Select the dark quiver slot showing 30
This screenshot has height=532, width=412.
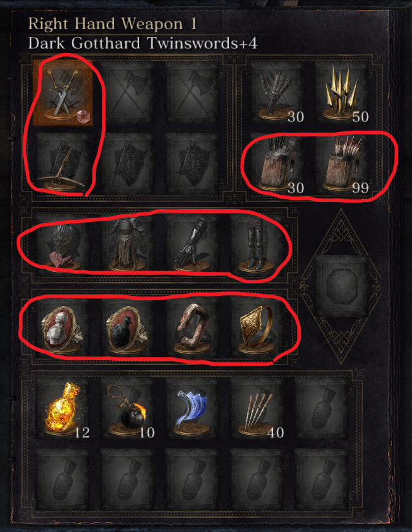coord(277,164)
